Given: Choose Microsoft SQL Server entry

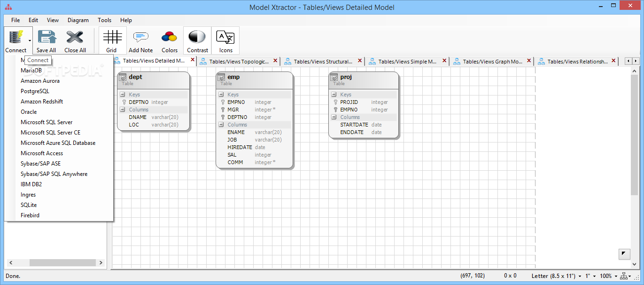Looking at the screenshot, I should 59,122.
